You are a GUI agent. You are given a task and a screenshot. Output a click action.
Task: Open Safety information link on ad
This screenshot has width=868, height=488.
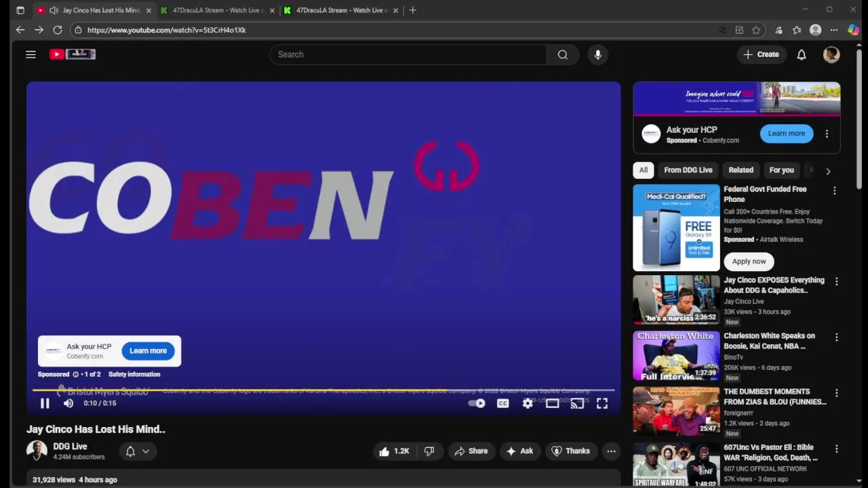click(134, 374)
